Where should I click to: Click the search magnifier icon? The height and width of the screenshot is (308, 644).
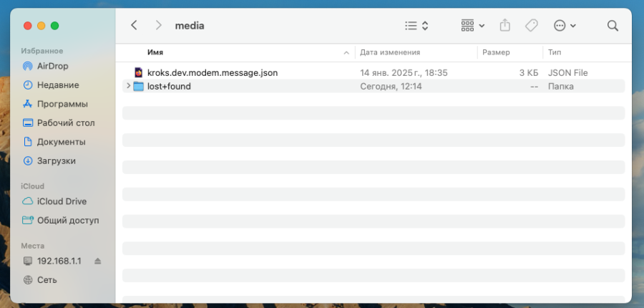(613, 25)
